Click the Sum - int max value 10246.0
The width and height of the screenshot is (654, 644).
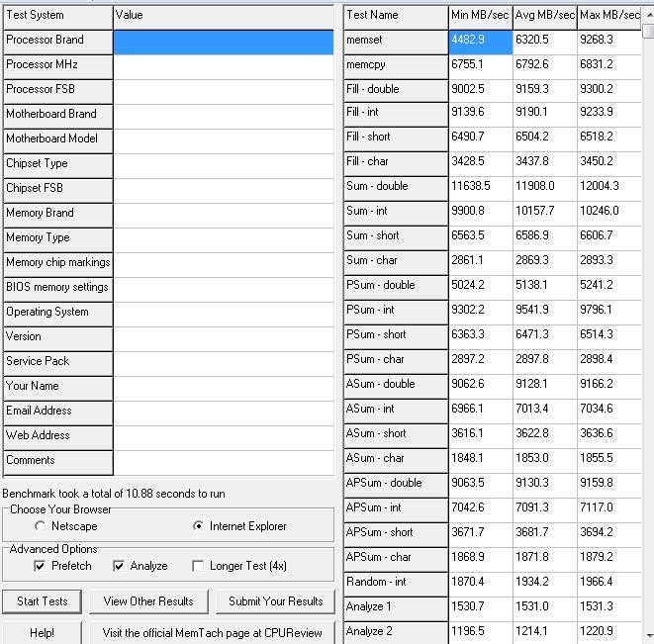[x=609, y=214]
